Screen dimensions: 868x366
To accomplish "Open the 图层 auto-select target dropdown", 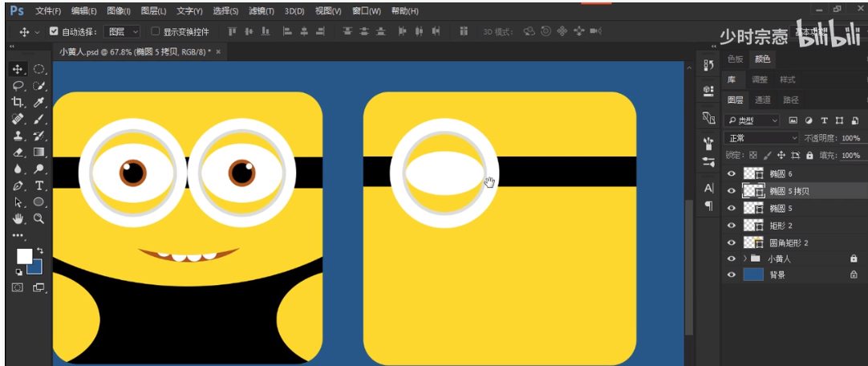I will click(124, 32).
